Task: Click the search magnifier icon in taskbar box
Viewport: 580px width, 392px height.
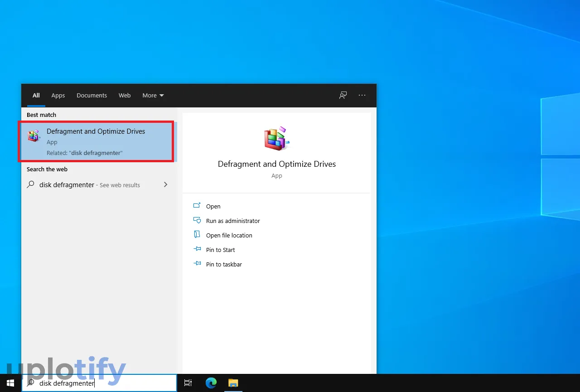Action: pos(31,383)
